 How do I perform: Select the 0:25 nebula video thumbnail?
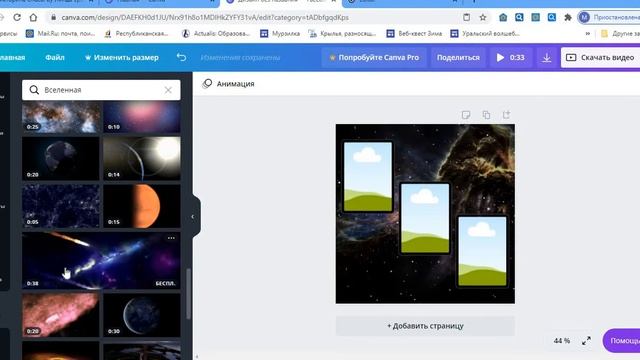61,118
